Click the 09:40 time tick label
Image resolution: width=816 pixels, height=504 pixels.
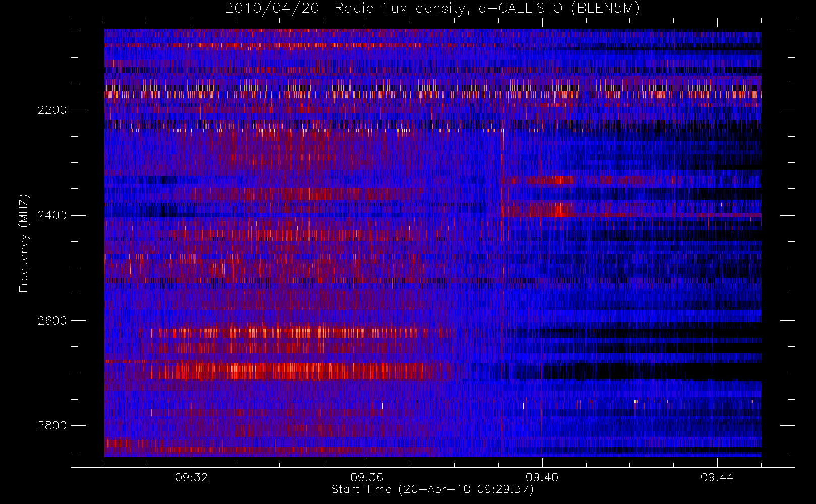coord(542,477)
